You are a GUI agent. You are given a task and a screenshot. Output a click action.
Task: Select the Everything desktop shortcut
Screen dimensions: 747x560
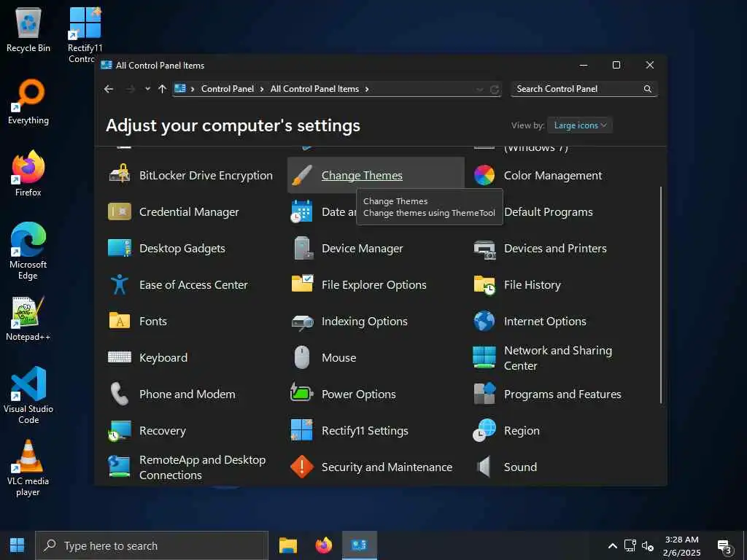[28, 102]
